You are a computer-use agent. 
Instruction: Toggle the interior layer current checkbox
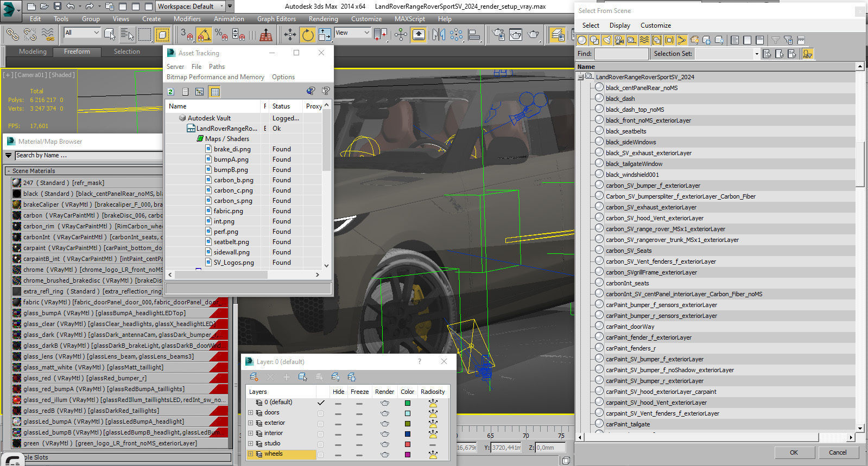[x=320, y=433]
